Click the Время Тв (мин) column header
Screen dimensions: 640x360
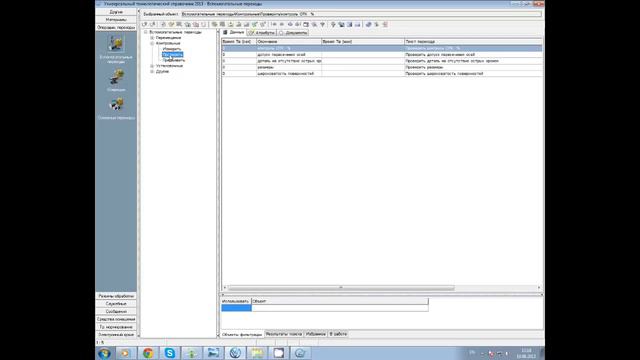click(362, 42)
